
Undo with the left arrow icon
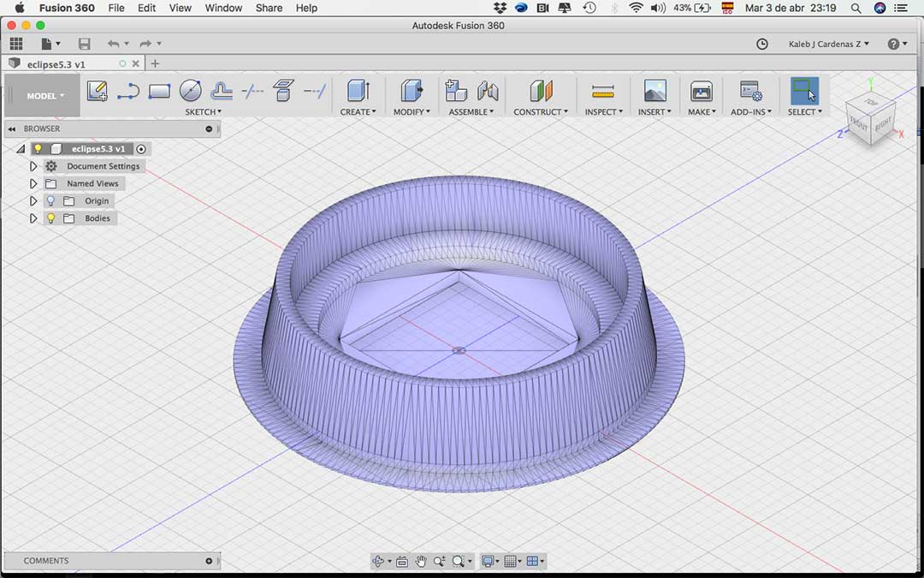click(114, 44)
